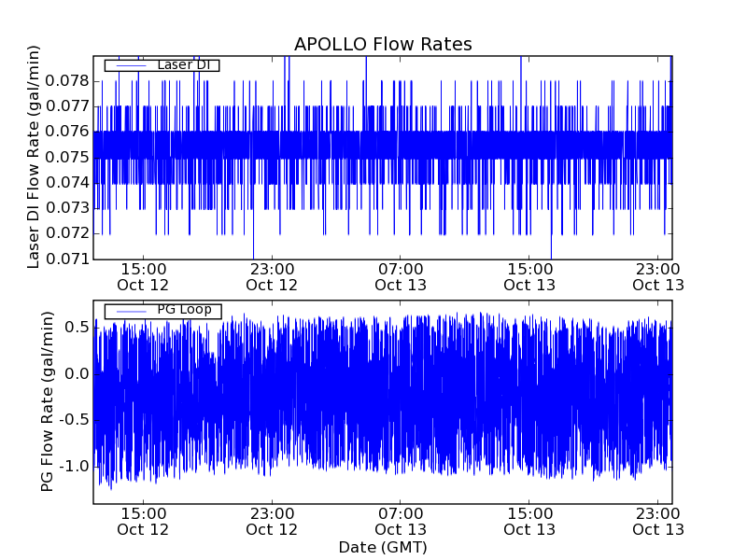Click the -1.0 tick on the PG plot

click(75, 466)
